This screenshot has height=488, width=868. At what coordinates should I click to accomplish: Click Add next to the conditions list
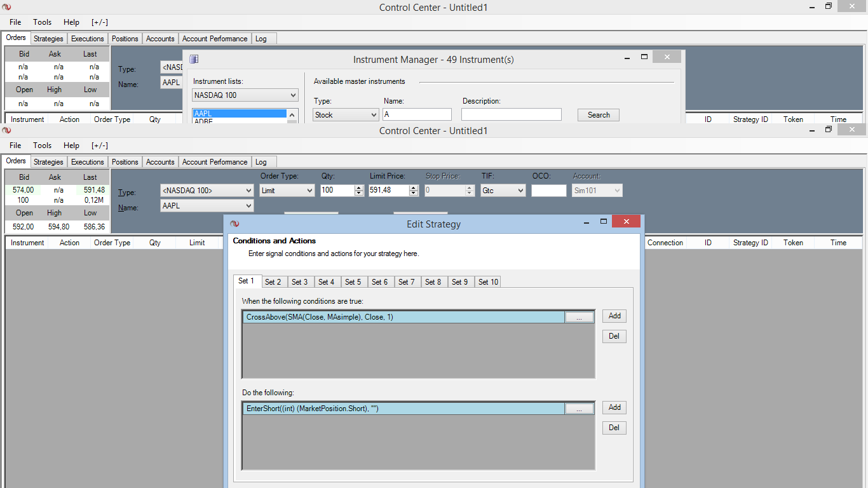click(x=614, y=316)
